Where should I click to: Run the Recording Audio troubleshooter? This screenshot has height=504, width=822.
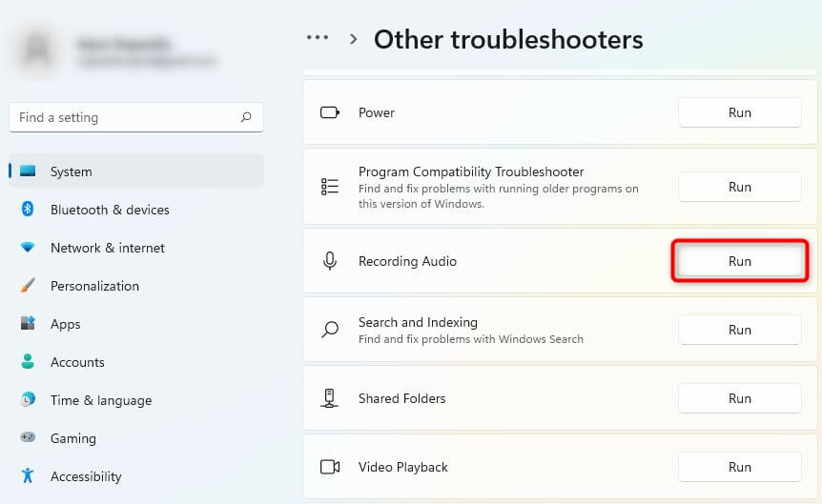(739, 261)
